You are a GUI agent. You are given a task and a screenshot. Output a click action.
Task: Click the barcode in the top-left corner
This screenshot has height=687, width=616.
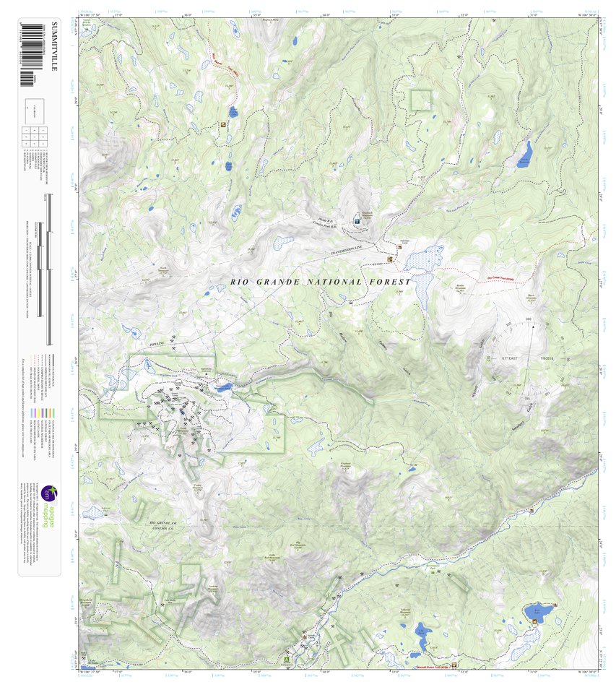pyautogui.click(x=31, y=47)
